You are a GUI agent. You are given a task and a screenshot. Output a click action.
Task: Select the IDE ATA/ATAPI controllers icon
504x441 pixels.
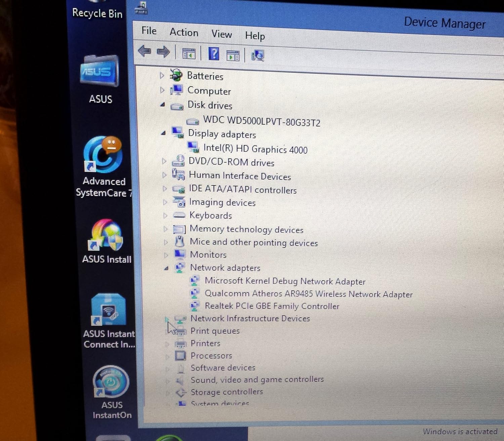point(179,189)
